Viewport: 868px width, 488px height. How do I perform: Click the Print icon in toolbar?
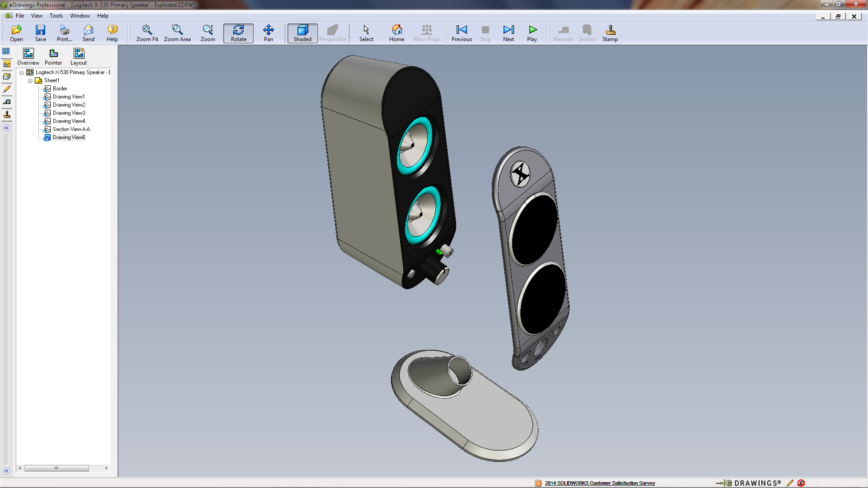click(x=64, y=30)
